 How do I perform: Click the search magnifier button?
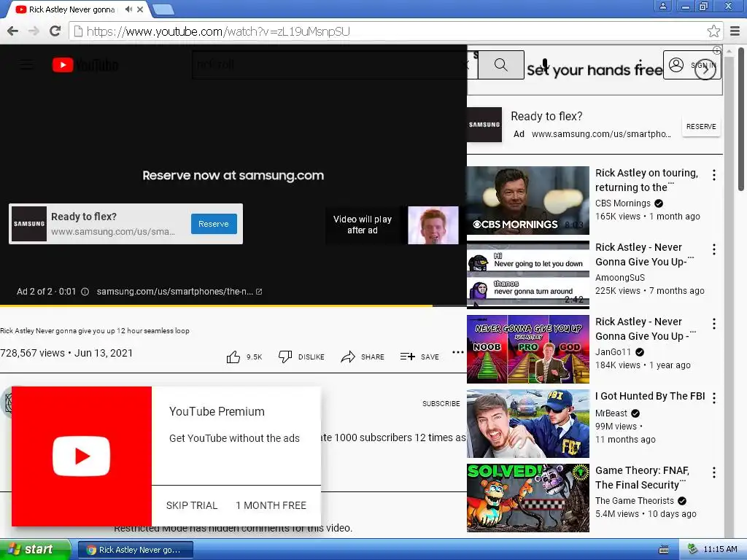click(x=500, y=65)
